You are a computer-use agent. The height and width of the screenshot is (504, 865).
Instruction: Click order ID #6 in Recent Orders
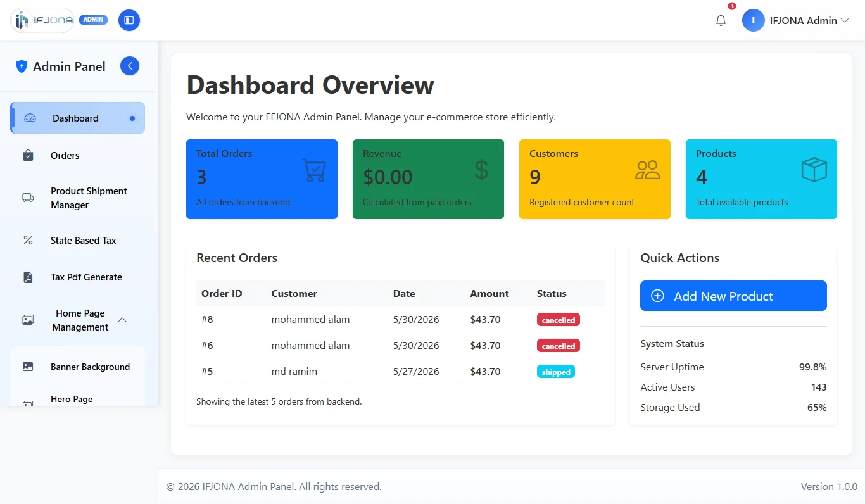207,345
